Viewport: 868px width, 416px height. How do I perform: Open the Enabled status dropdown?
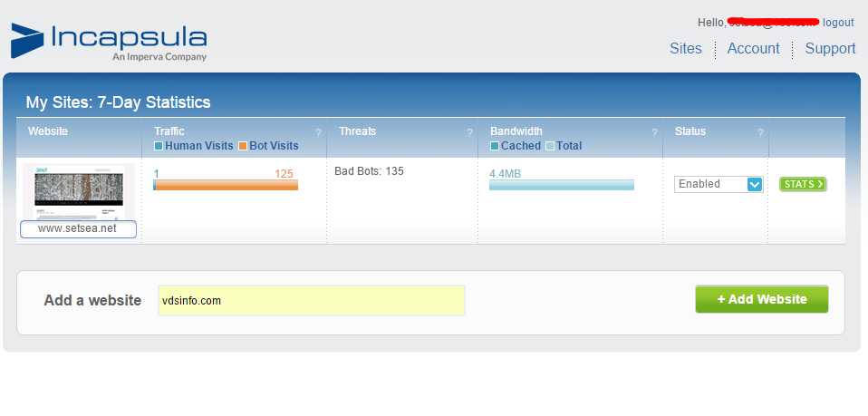[719, 185]
